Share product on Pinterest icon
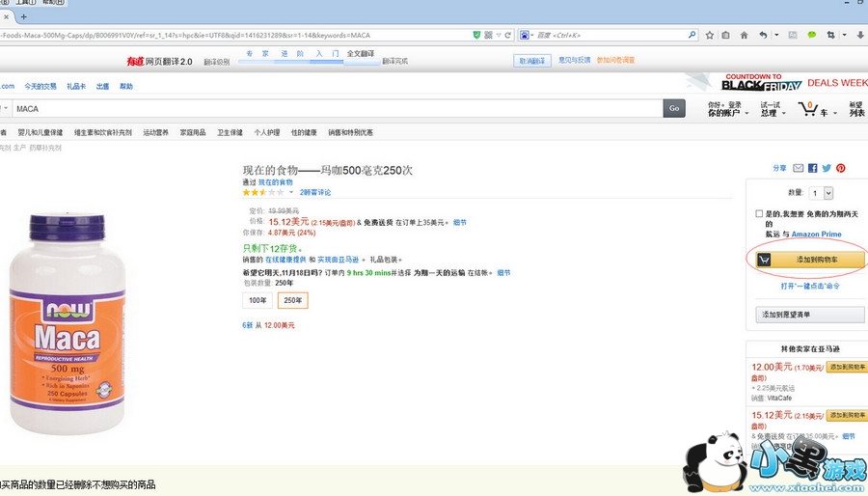868x496 pixels. (841, 168)
